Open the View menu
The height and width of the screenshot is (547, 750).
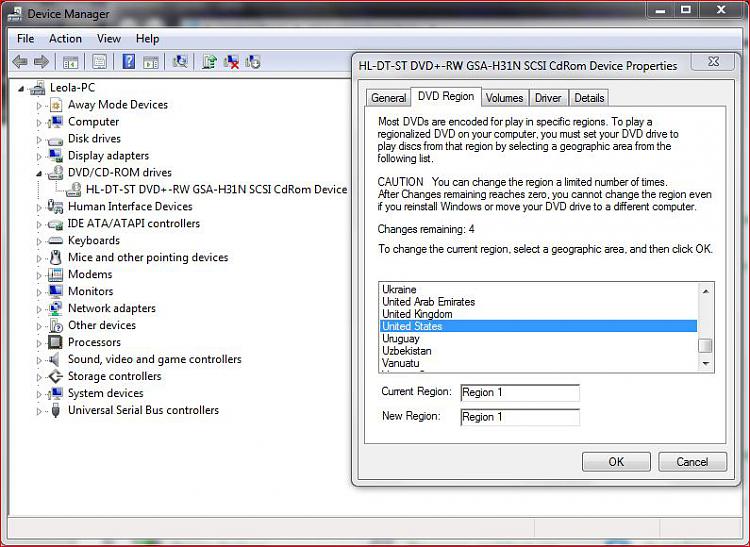tap(109, 39)
